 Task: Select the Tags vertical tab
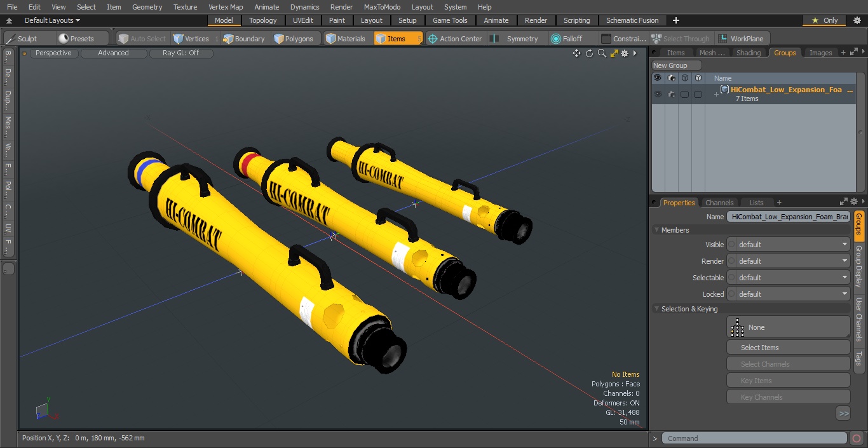(x=859, y=358)
